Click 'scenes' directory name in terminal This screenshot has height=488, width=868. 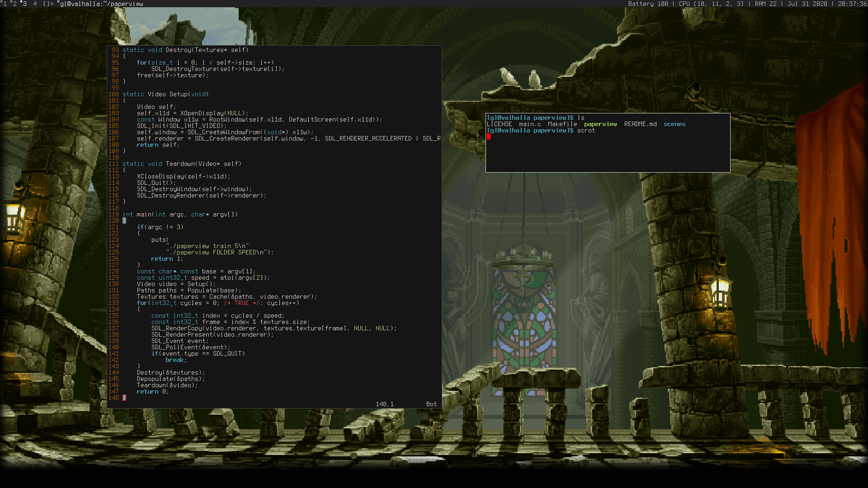[674, 124]
